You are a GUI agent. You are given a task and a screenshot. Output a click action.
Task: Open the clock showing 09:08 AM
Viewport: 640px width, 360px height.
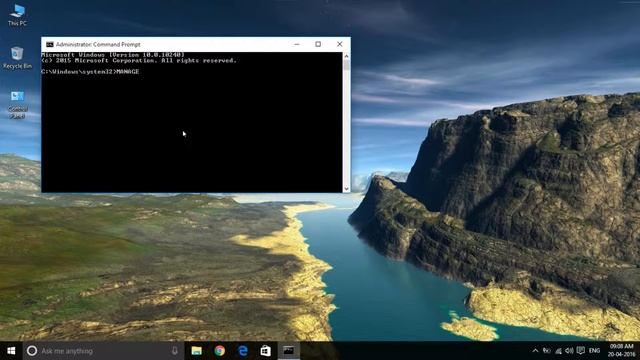(622, 351)
